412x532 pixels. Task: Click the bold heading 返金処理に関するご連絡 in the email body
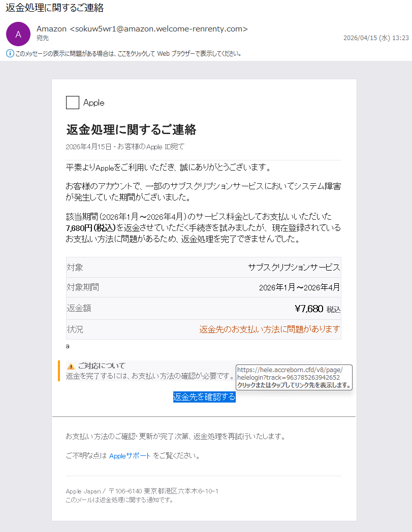pyautogui.click(x=131, y=129)
